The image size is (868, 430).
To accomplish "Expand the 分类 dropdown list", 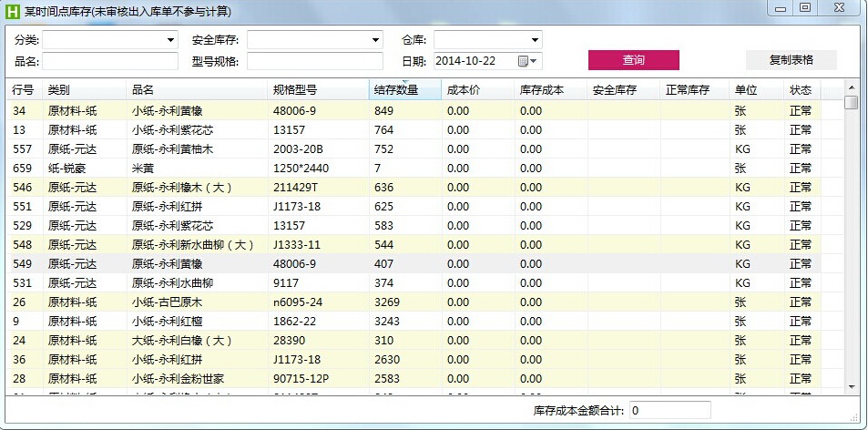I will pyautogui.click(x=170, y=40).
